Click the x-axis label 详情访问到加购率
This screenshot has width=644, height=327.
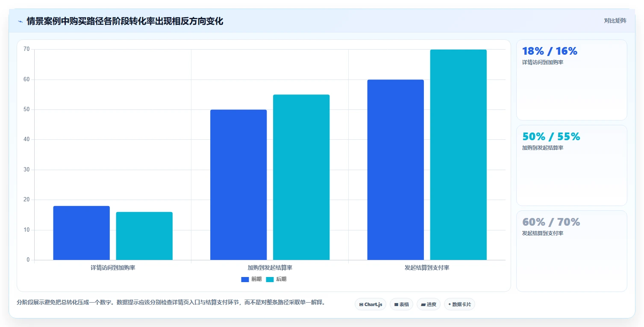[113, 268]
